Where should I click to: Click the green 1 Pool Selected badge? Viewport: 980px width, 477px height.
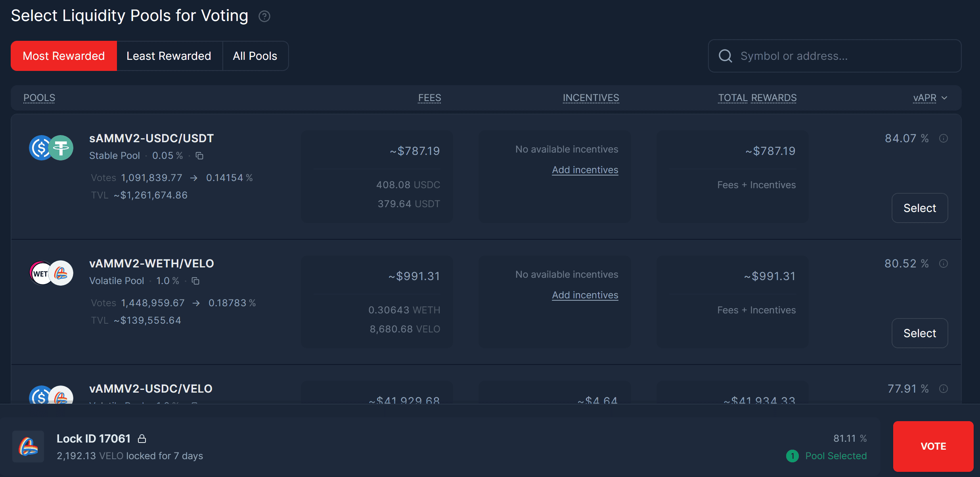coord(792,456)
